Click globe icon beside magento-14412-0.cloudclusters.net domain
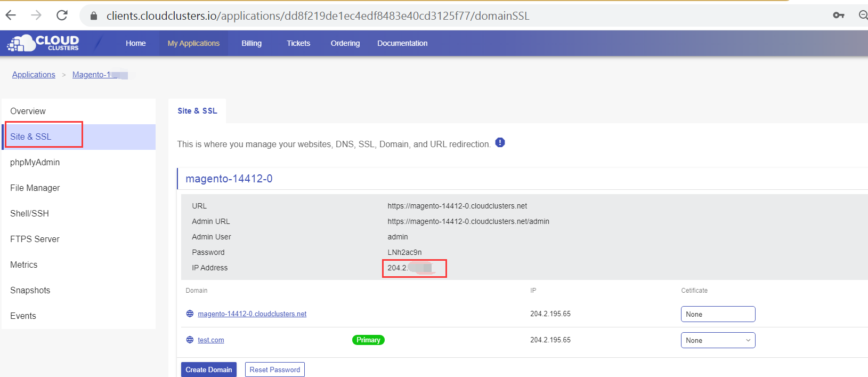 190,314
